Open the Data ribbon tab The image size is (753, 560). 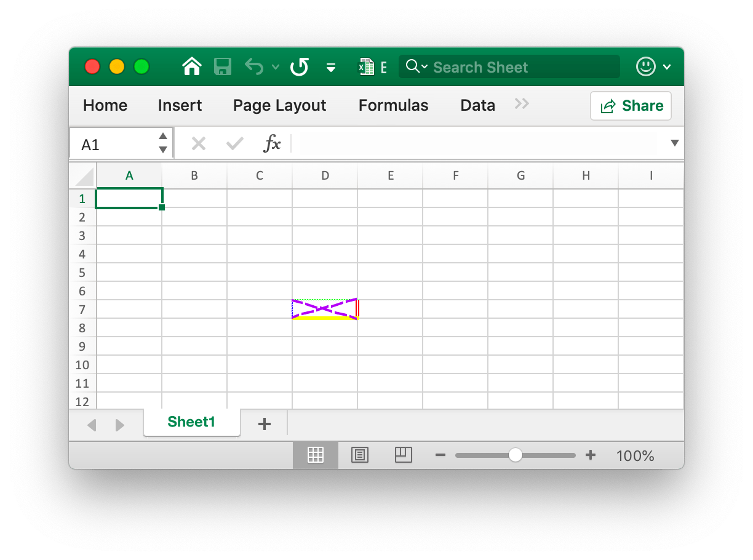click(477, 105)
